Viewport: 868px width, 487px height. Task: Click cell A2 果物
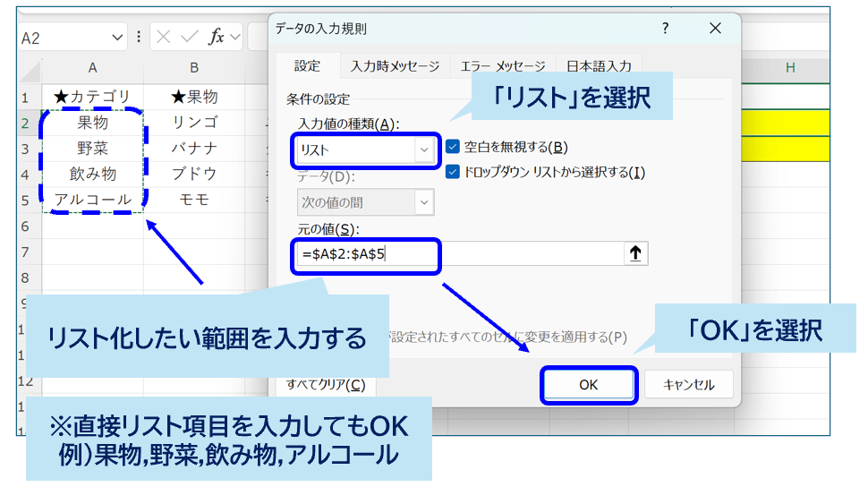click(x=92, y=123)
